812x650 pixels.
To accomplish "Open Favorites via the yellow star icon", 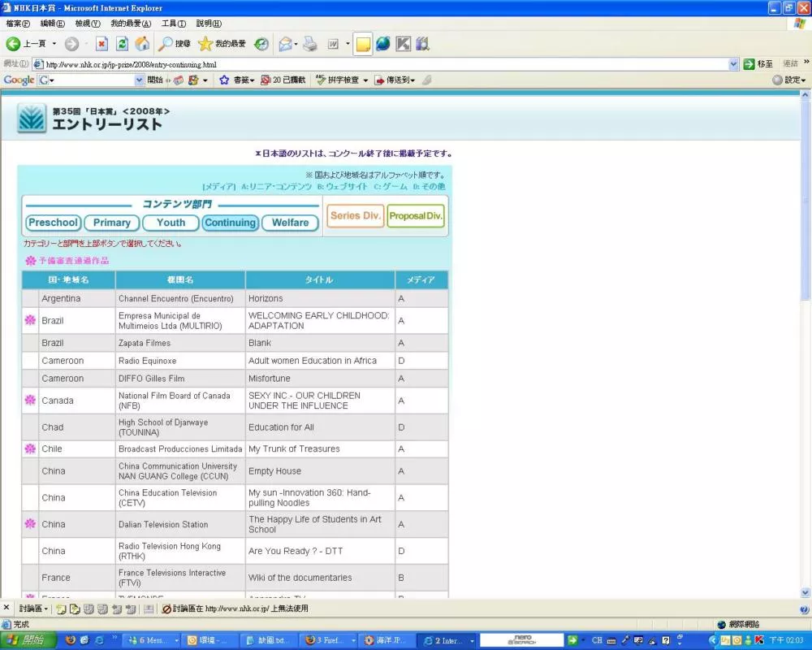I will tap(205, 44).
